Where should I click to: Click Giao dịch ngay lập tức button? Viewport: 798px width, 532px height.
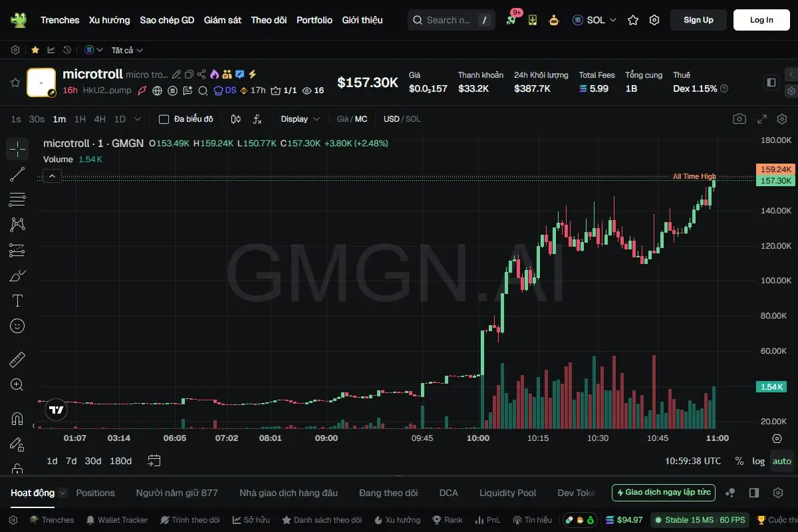tap(664, 493)
